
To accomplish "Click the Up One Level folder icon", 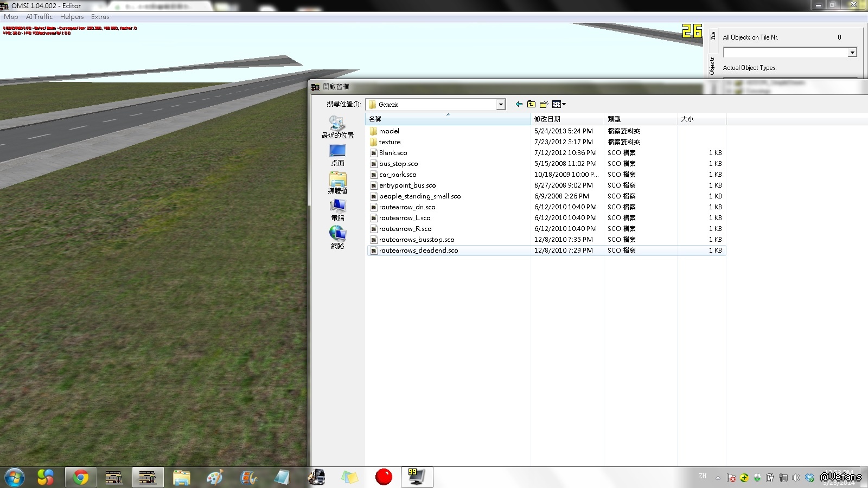I will (531, 104).
